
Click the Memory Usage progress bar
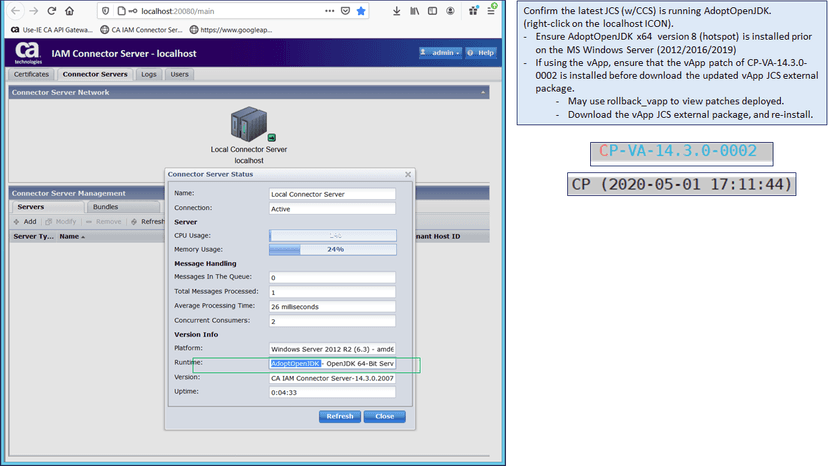tap(332, 249)
